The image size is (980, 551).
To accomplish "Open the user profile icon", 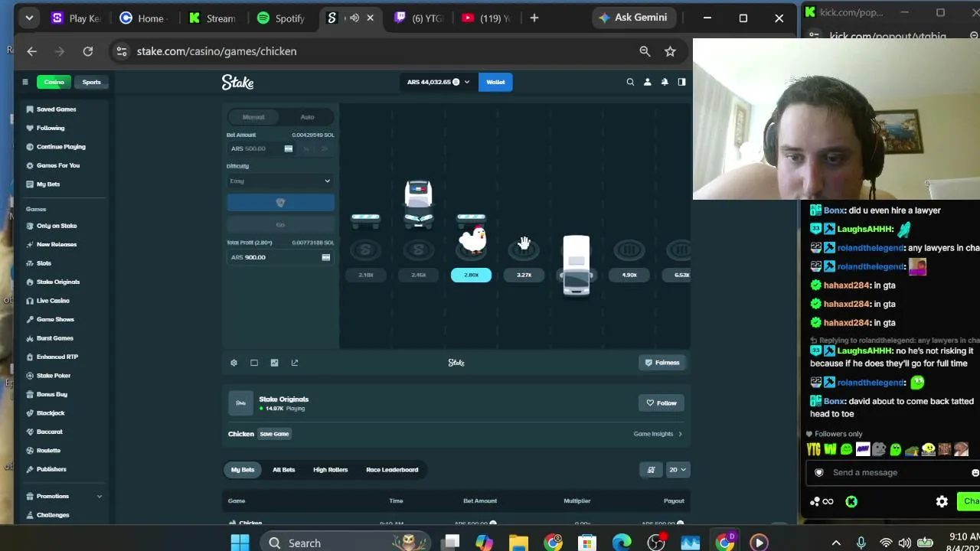I will click(647, 82).
